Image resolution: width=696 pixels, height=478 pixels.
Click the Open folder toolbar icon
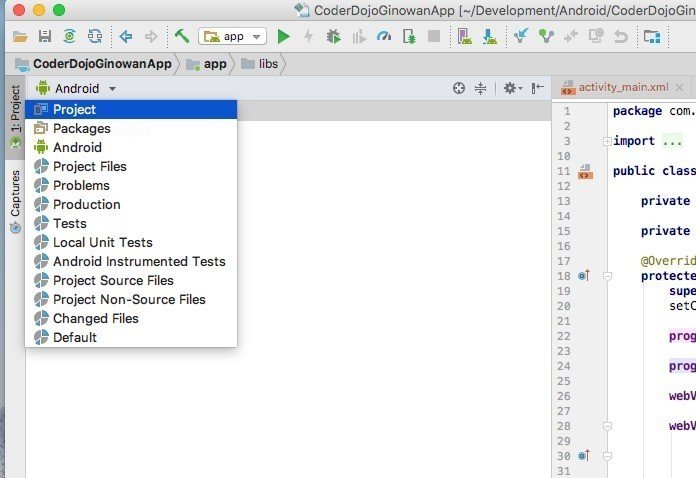(20, 36)
